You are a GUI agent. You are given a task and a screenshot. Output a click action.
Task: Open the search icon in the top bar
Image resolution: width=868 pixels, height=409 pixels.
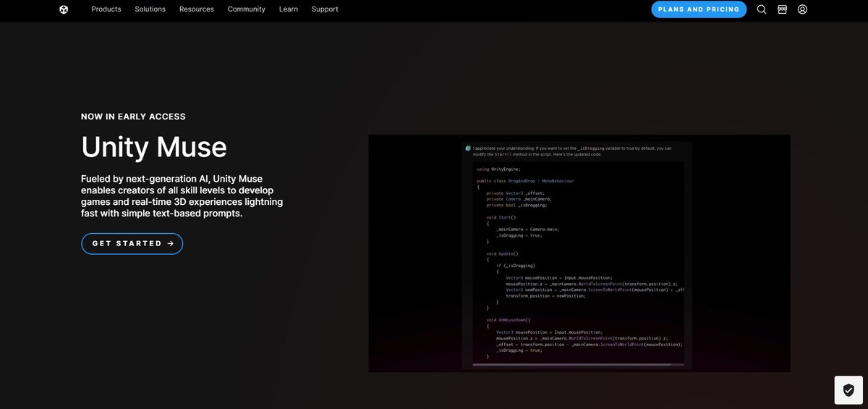point(762,9)
